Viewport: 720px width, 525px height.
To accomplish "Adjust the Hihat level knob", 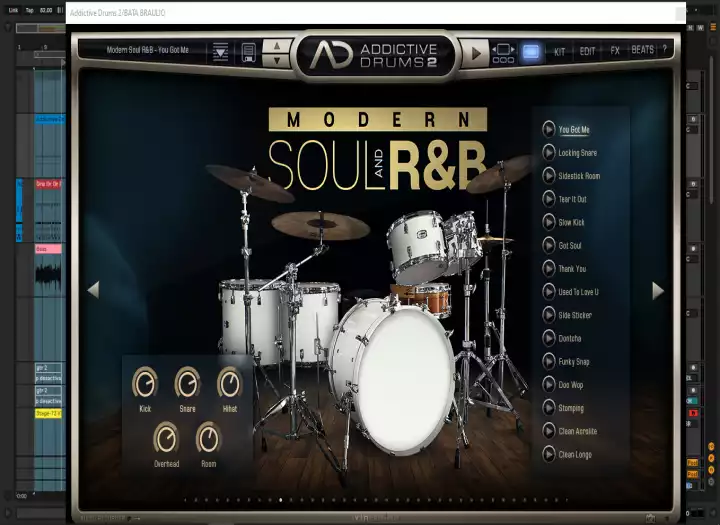I will tap(230, 383).
